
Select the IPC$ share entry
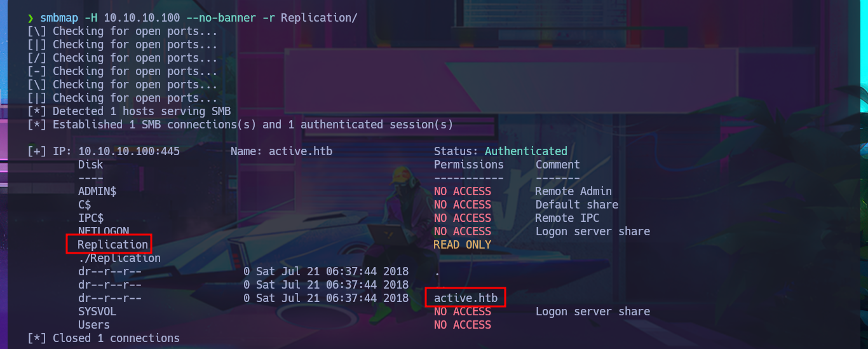(x=91, y=218)
